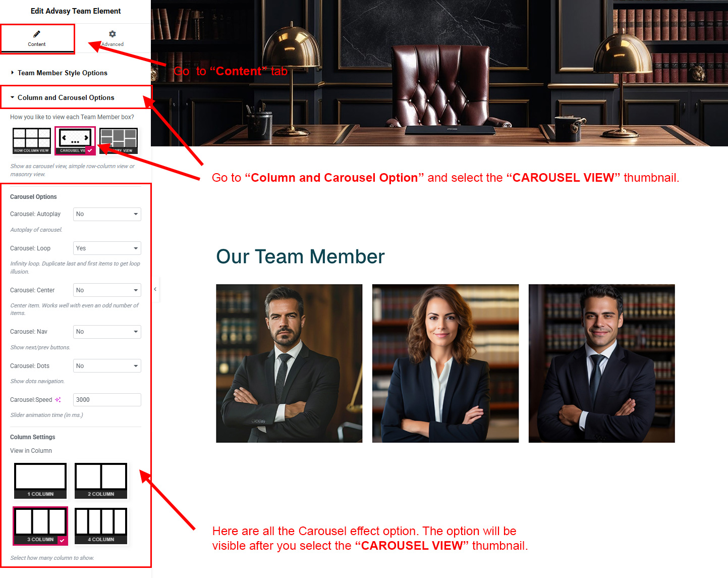Image resolution: width=728 pixels, height=578 pixels.
Task: Open the Carousel: Nav dropdown
Action: [107, 332]
